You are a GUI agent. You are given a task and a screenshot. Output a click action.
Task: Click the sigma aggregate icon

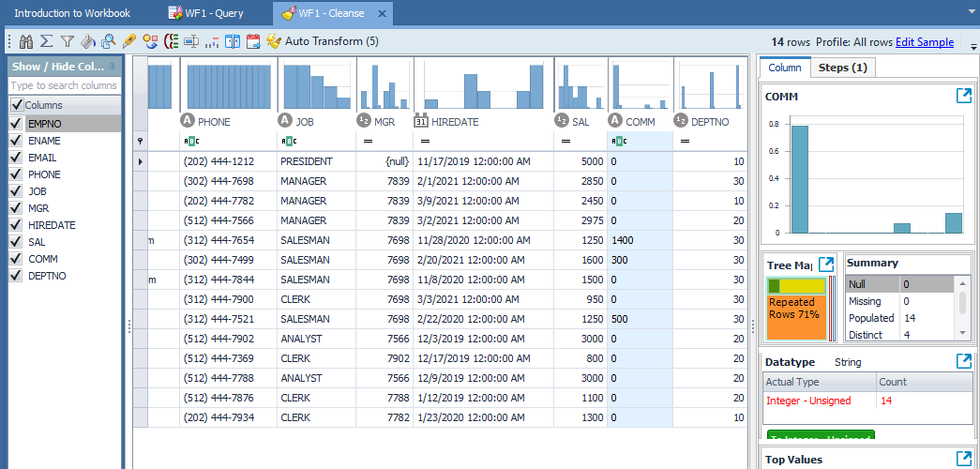click(46, 42)
